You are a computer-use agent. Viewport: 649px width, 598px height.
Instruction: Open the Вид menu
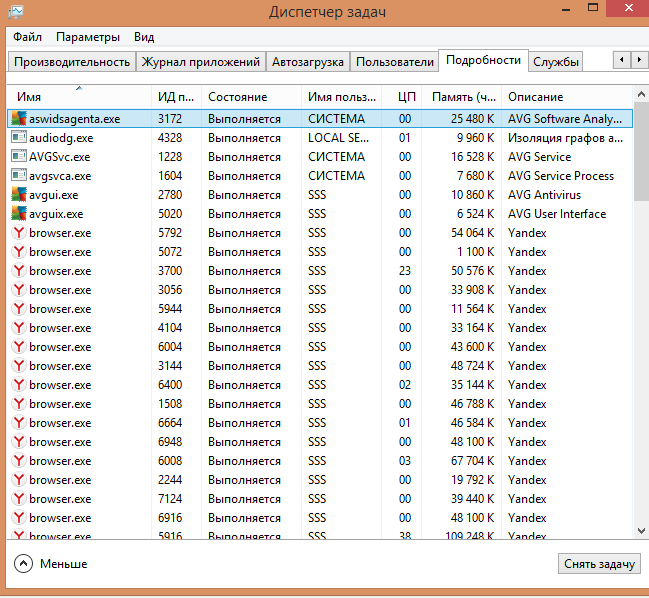pos(144,37)
